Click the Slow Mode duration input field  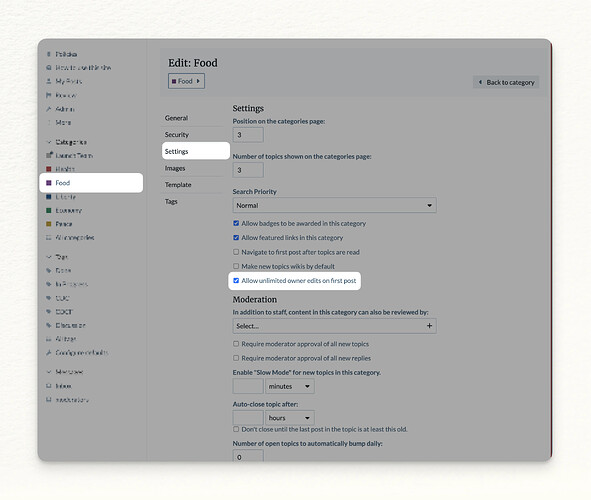pos(248,386)
